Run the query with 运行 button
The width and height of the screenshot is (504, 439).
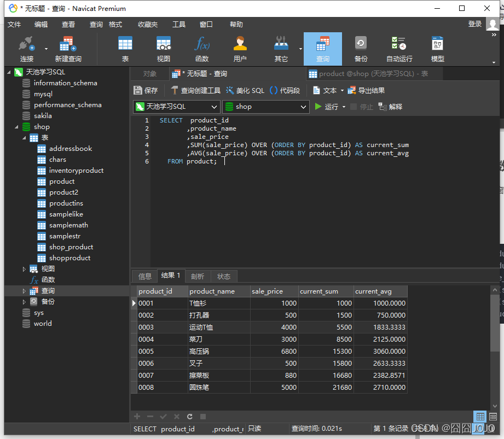point(326,107)
